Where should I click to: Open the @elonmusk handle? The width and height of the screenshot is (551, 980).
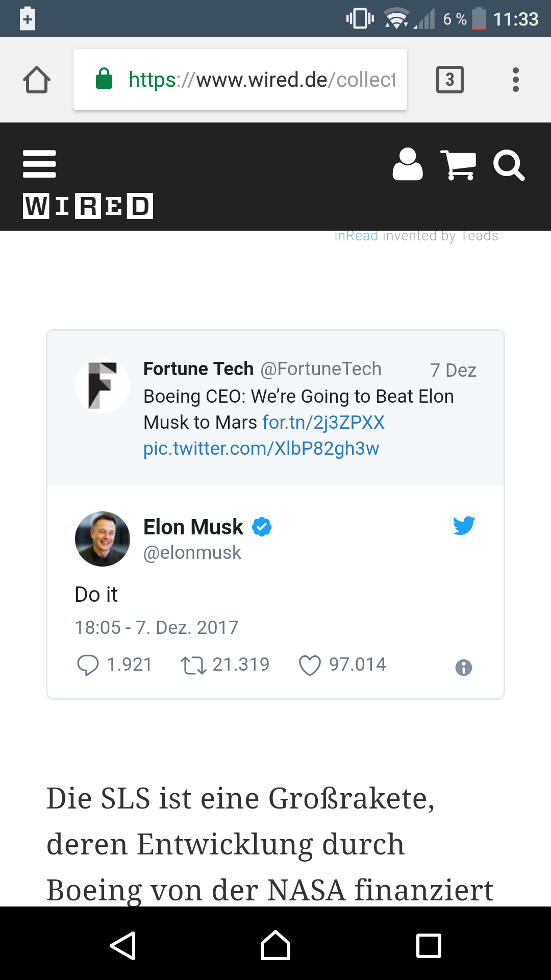coord(192,553)
